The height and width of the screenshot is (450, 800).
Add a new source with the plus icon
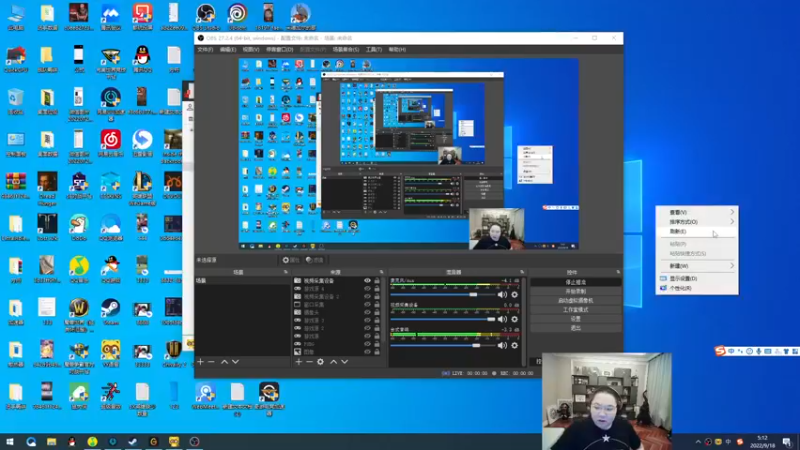point(299,362)
